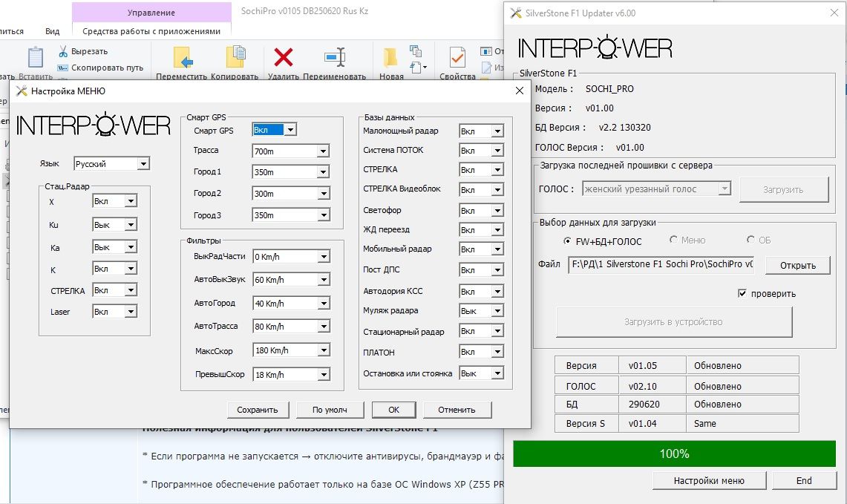Open the Вид ribbon tab

(53, 31)
